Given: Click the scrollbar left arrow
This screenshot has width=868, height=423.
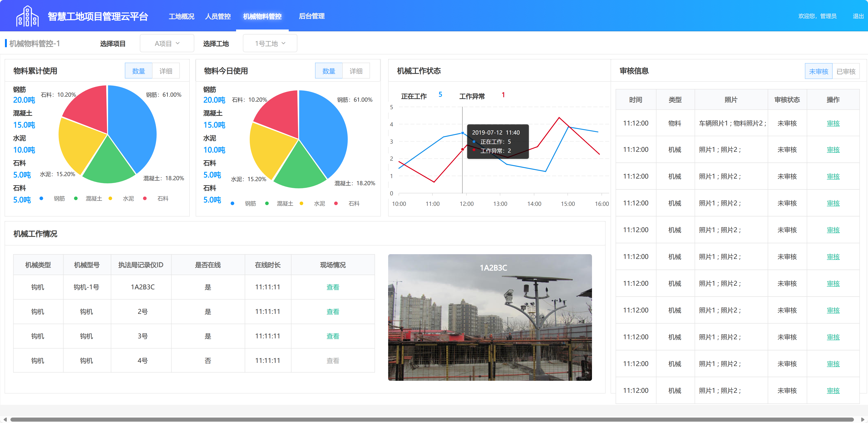Looking at the screenshot, I should tap(5, 419).
